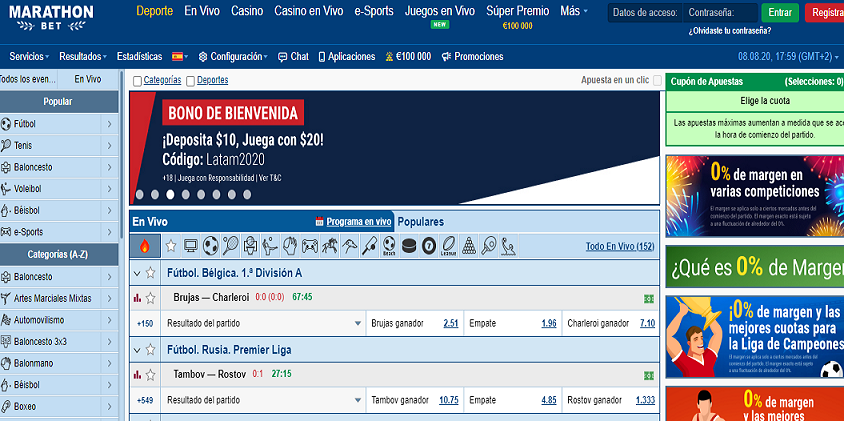This screenshot has width=844, height=421.
Task: Open the Spanish flag language selector
Action: tap(180, 57)
